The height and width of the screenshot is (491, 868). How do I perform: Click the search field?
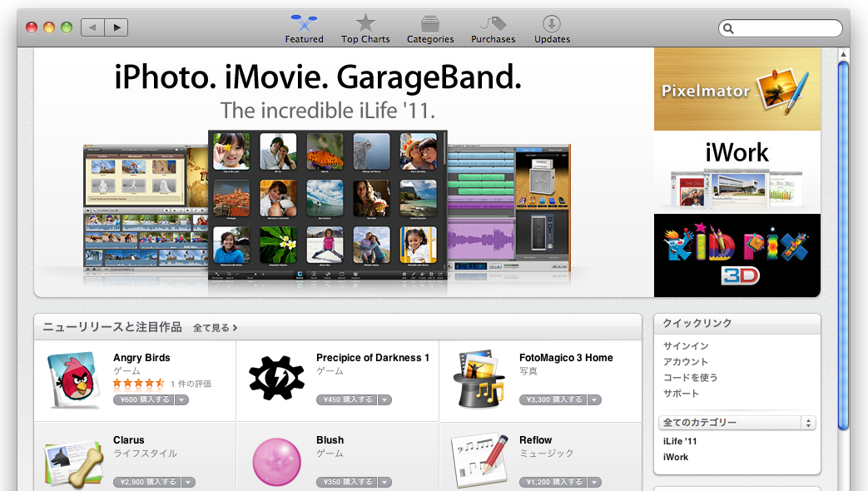[780, 28]
